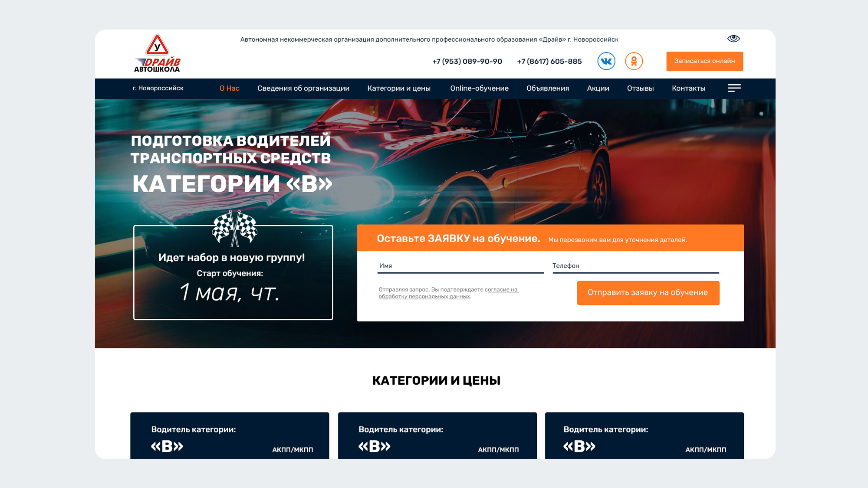Open the Отзывы menu item

pos(640,88)
